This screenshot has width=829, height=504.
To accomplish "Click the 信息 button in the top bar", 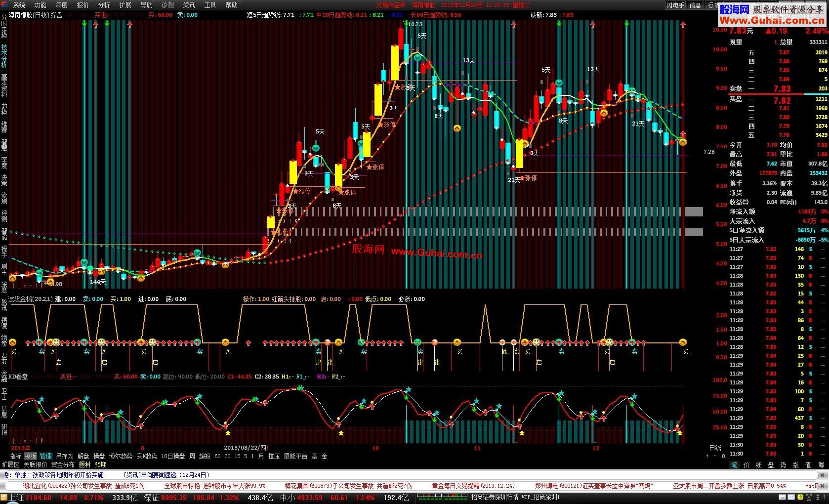I will (x=695, y=5).
